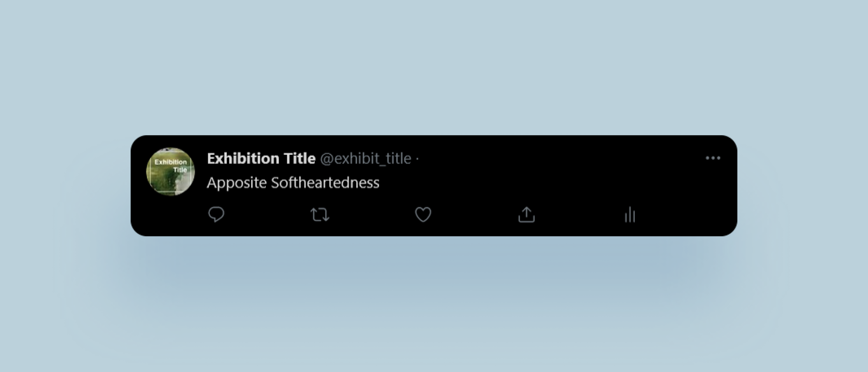
Task: Open the @exhibit_title handle link
Action: (365, 159)
